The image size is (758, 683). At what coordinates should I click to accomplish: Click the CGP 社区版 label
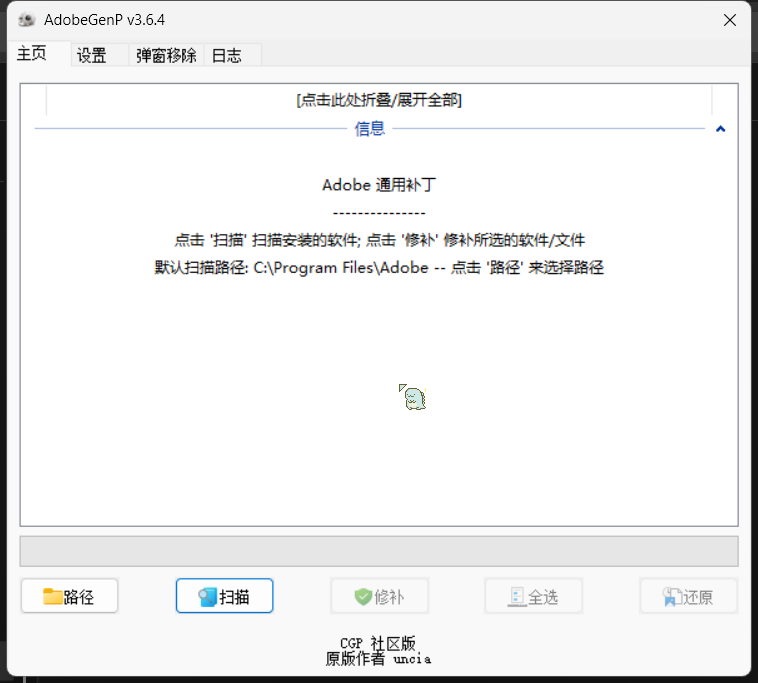pos(378,643)
